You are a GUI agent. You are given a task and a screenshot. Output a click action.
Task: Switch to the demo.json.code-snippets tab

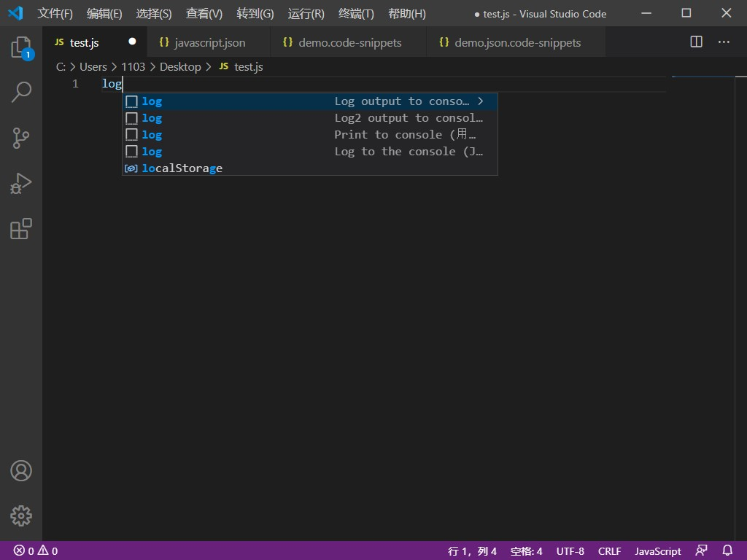click(x=516, y=42)
